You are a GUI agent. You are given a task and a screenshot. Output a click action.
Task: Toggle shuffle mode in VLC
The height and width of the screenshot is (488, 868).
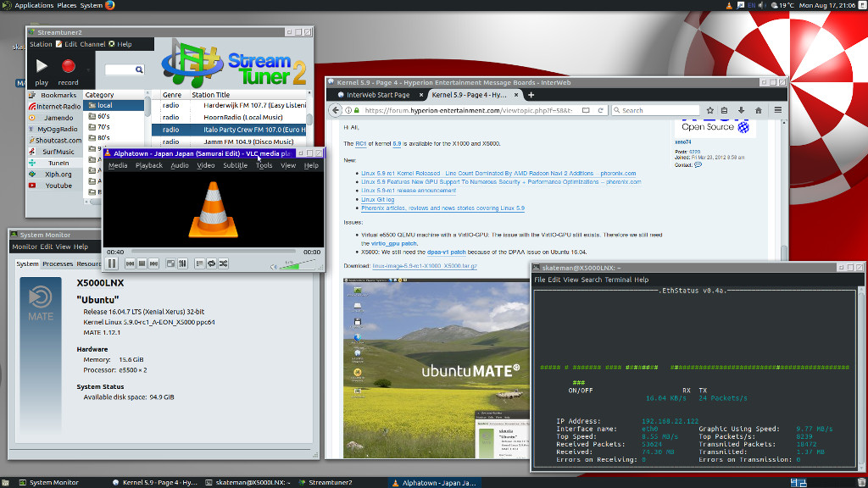pyautogui.click(x=224, y=264)
